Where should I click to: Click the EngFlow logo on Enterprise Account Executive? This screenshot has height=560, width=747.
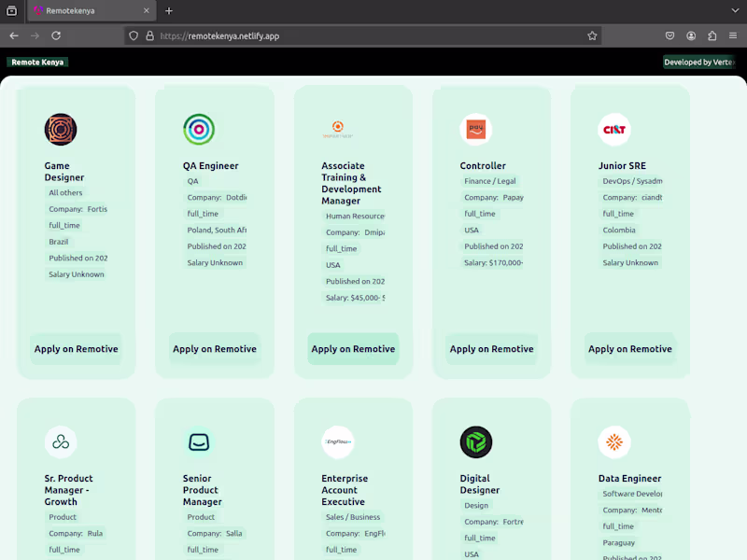pos(338,441)
